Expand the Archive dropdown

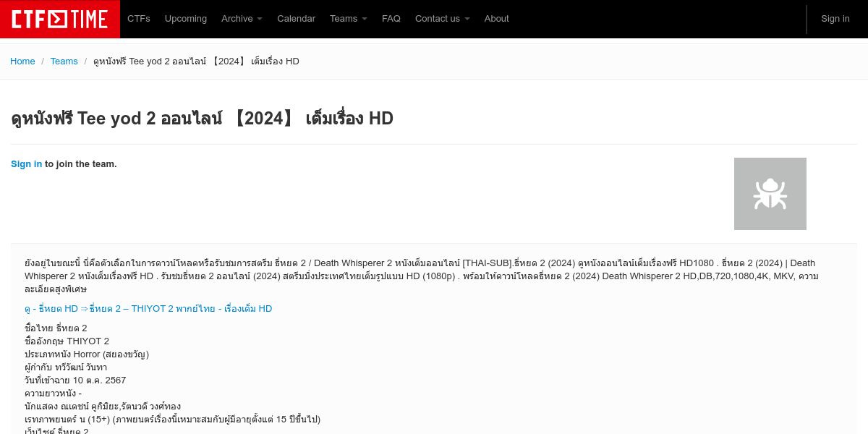point(242,19)
